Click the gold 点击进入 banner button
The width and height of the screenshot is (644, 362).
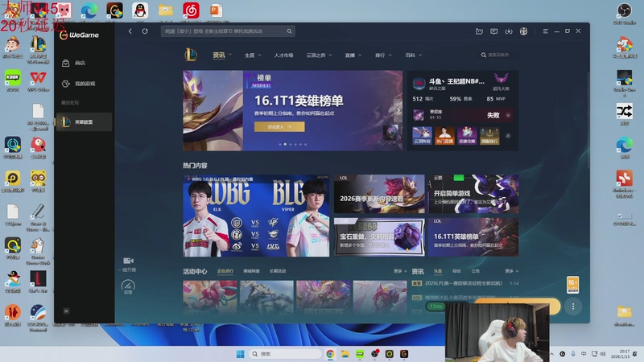(279, 127)
